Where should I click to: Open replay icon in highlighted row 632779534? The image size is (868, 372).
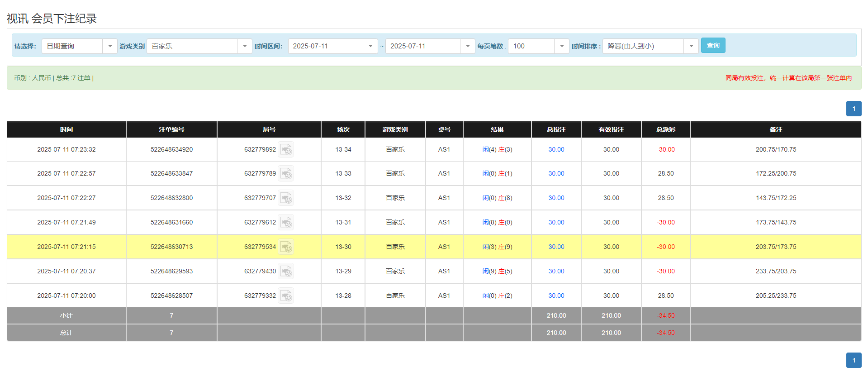pyautogui.click(x=286, y=247)
